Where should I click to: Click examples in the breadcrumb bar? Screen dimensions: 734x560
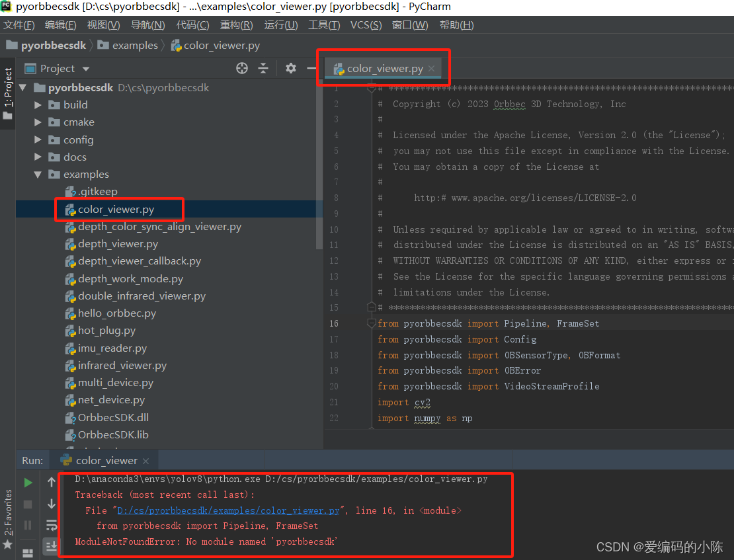(128, 46)
